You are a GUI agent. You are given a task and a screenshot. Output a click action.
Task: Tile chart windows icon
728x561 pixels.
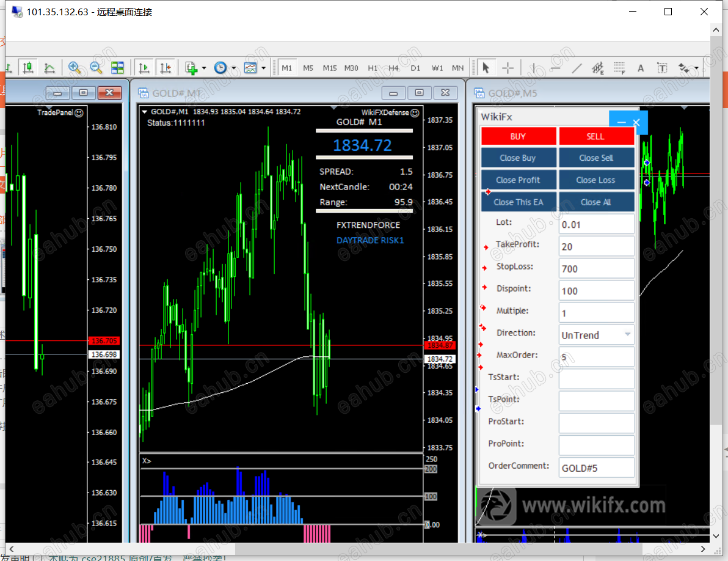(117, 68)
